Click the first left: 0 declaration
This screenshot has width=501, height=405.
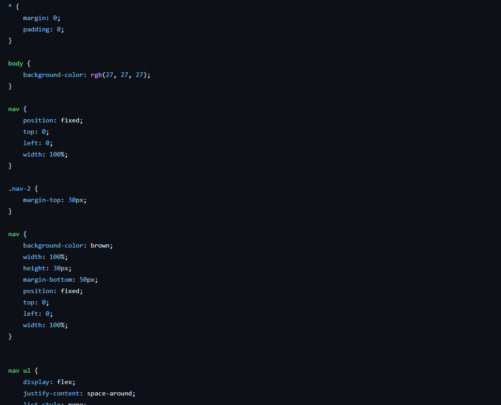[38, 143]
